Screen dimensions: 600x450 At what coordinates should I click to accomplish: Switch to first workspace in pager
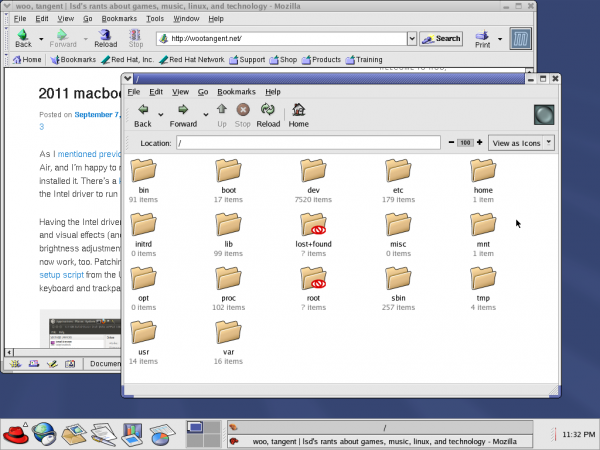tap(195, 427)
